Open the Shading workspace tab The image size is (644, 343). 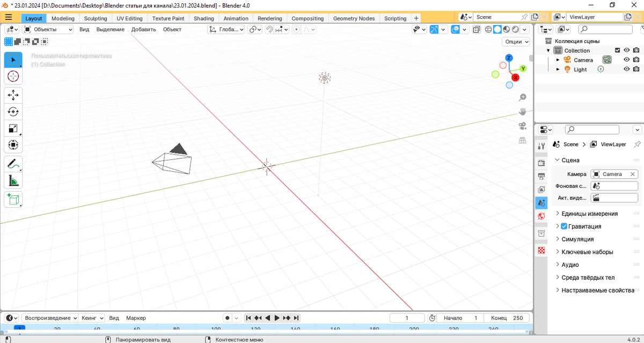pyautogui.click(x=204, y=18)
